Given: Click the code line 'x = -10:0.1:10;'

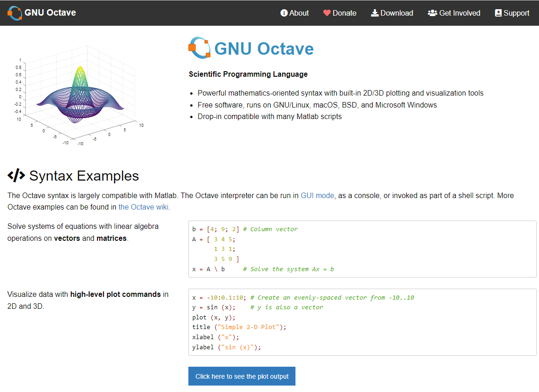Looking at the screenshot, I should pos(219,297).
